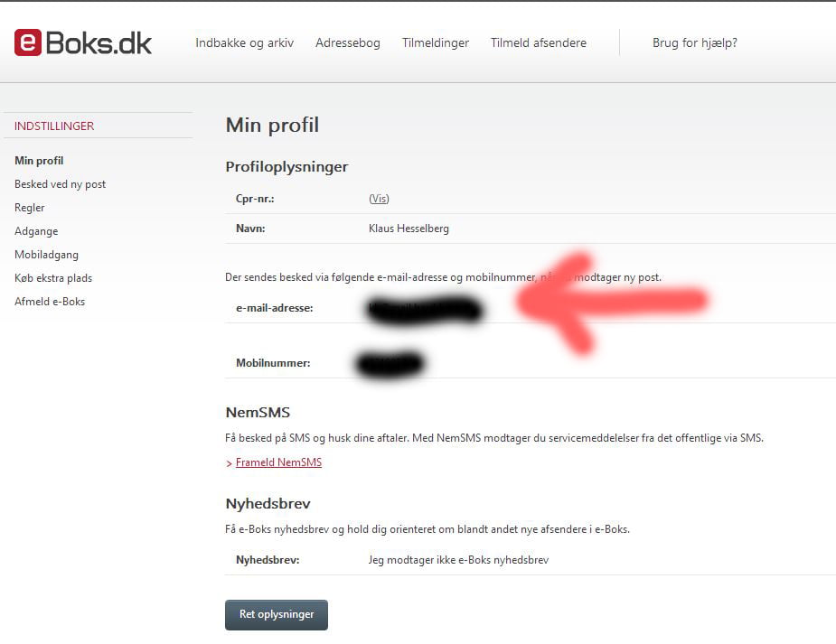The width and height of the screenshot is (836, 644).
Task: Show Cpr-nr. via the Vis link
Action: click(379, 199)
